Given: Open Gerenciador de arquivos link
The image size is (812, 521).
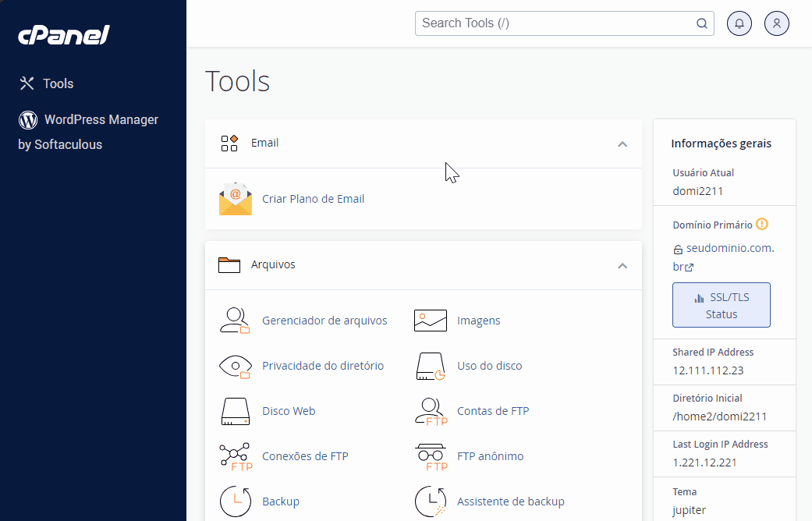Looking at the screenshot, I should pos(324,321).
